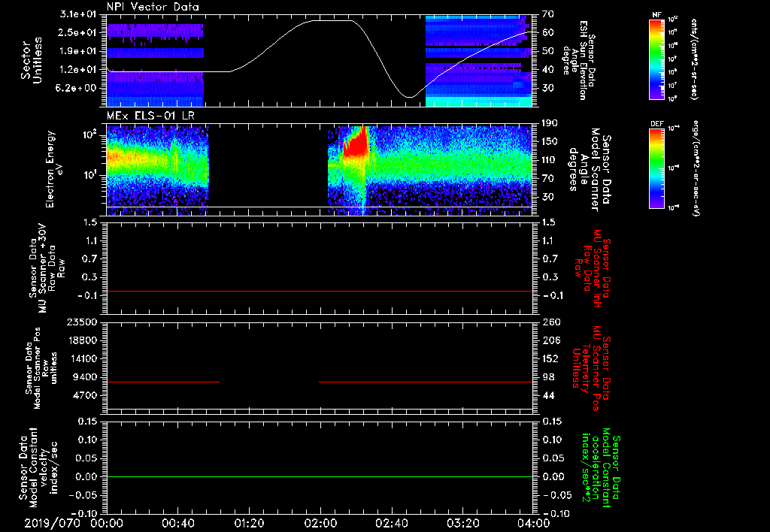Screen dimensions: 770x532
Task: Select the Sector Unitless axis label
Action: 32,60
